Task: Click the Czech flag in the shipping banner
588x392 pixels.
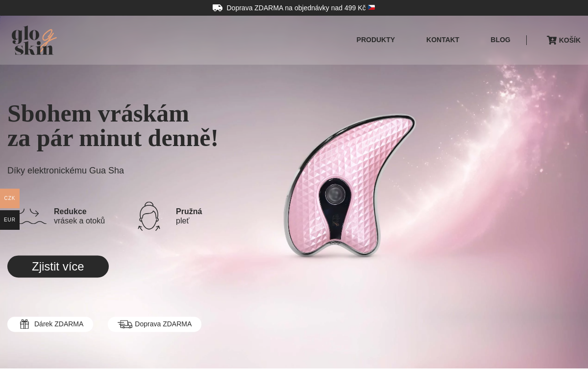Action: tap(371, 7)
